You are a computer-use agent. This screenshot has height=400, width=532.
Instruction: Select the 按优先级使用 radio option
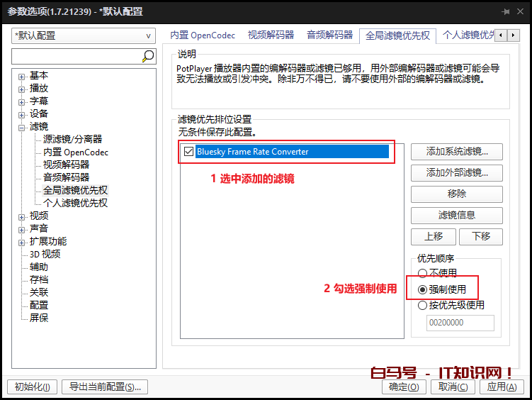tap(423, 306)
